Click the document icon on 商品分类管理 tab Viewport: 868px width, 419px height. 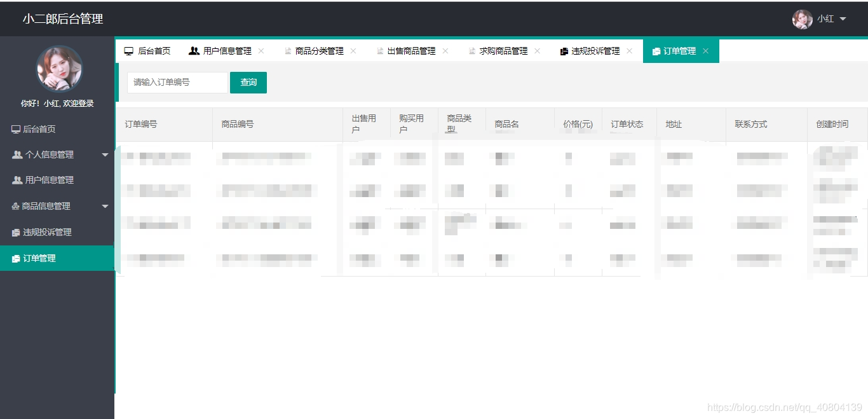pos(288,52)
